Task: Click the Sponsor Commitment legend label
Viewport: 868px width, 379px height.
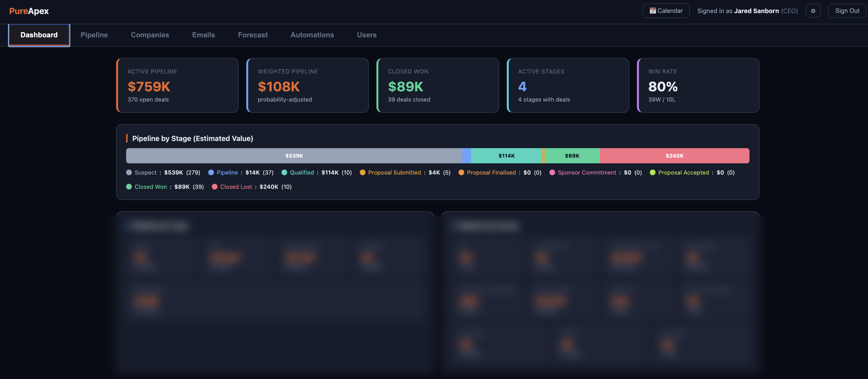Action: 587,172
